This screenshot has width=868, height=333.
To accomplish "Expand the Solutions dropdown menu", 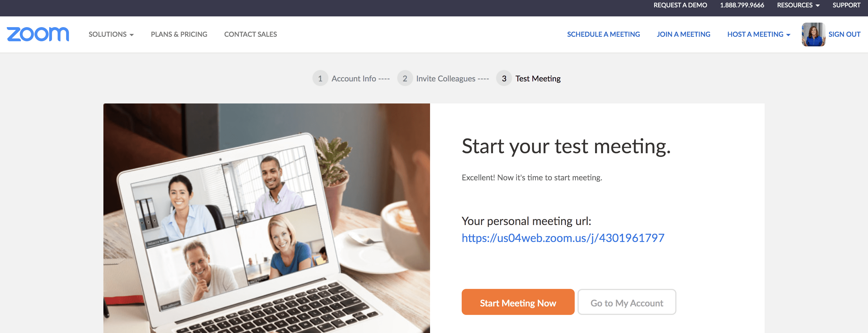I will 111,34.
